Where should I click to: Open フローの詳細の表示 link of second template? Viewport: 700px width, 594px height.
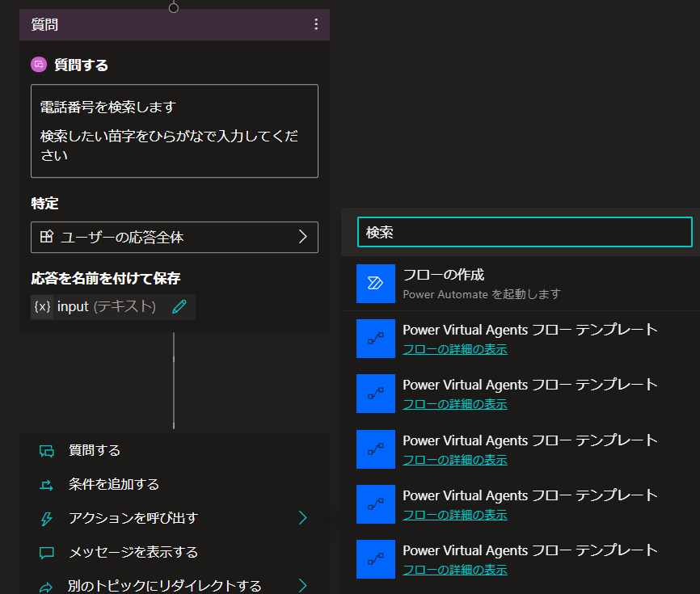click(x=455, y=404)
